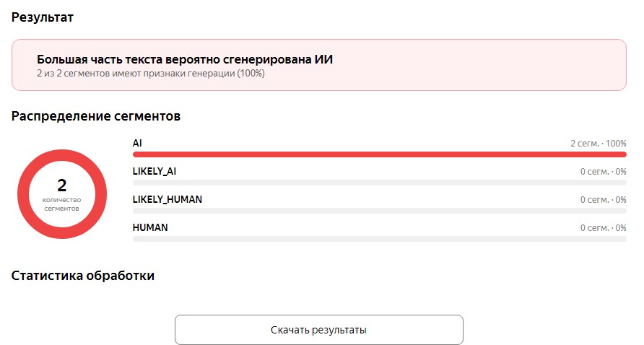Click the Статистика обработки heading

[82, 276]
